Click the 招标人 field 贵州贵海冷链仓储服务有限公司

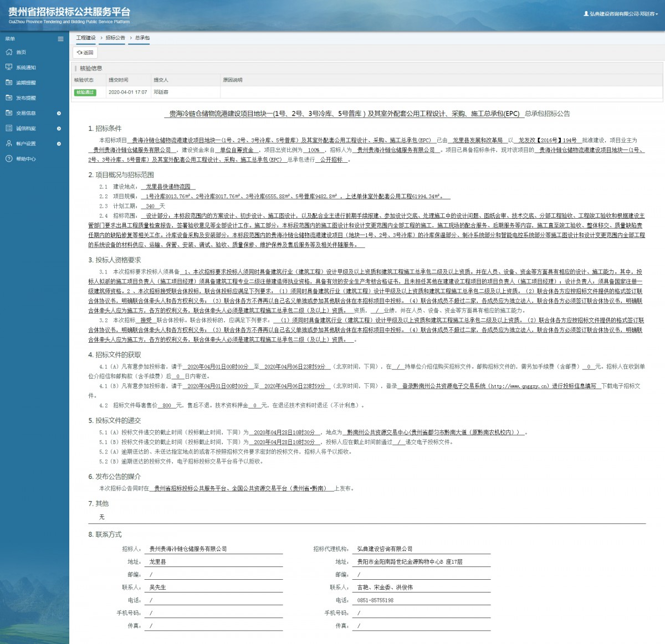coord(188,549)
